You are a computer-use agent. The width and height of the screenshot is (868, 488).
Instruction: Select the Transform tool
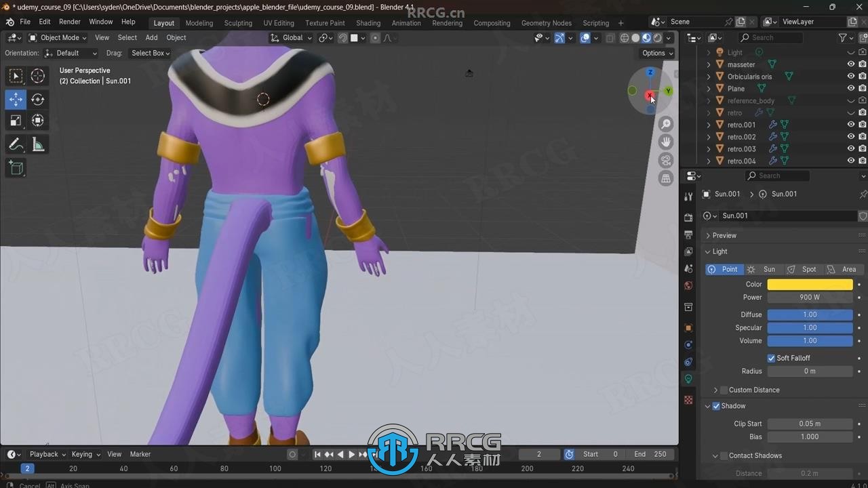(38, 121)
